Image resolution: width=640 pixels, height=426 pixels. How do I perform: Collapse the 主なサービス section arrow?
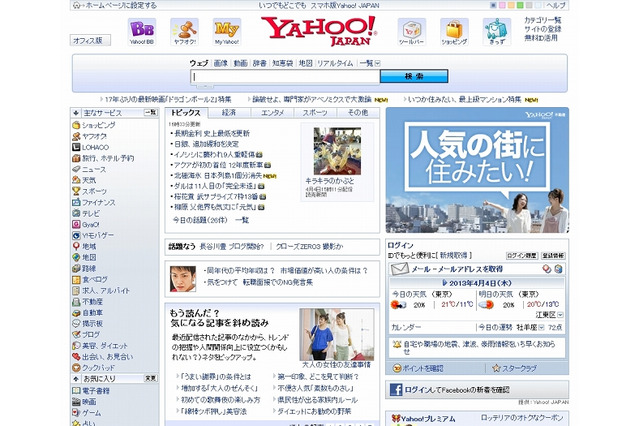point(76,113)
